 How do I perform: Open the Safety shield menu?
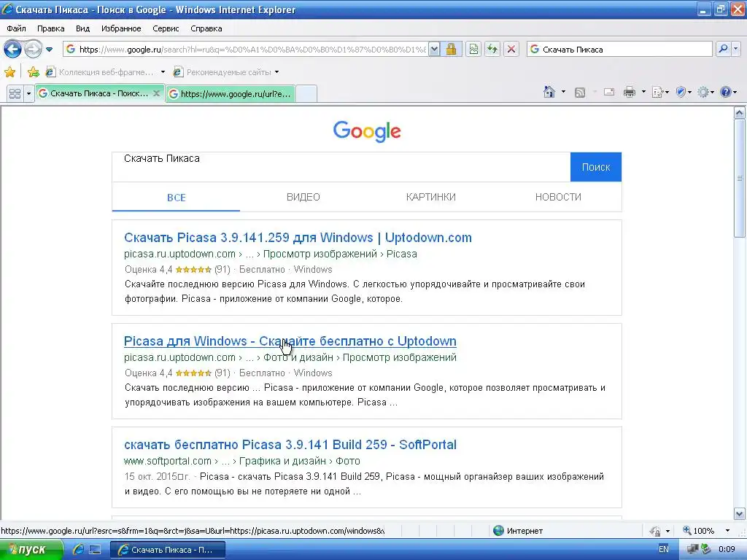tap(684, 92)
